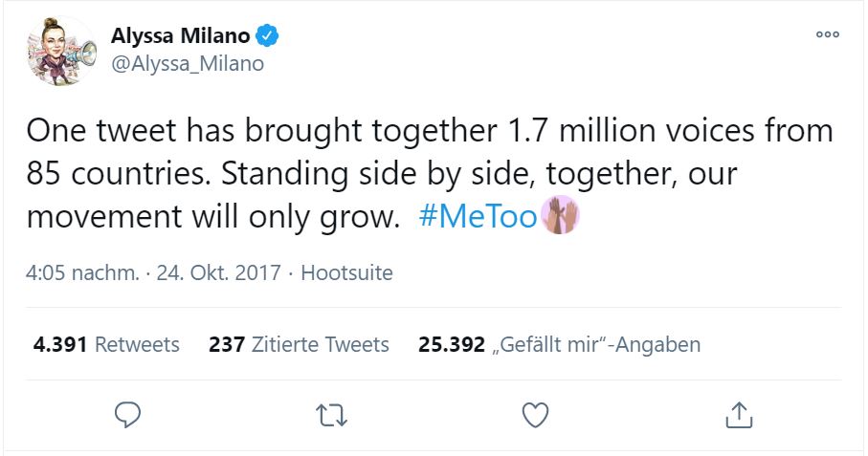Click the date 24. Okt. 2017
The width and height of the screenshot is (868, 456).
click(217, 272)
